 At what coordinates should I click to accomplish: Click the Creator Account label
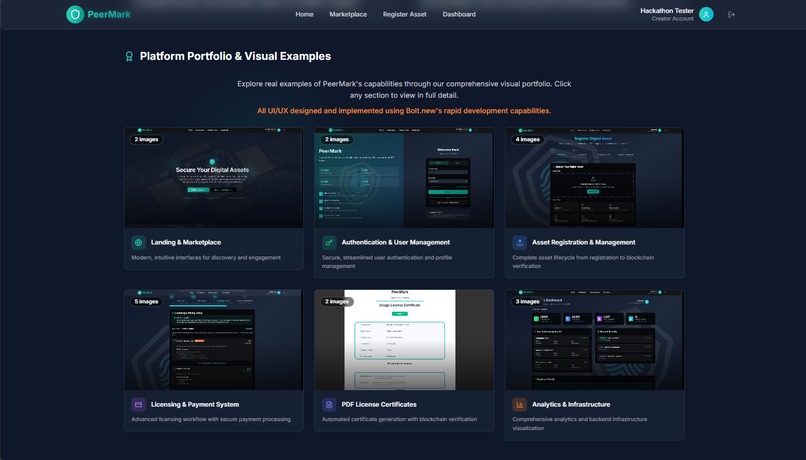pos(672,19)
